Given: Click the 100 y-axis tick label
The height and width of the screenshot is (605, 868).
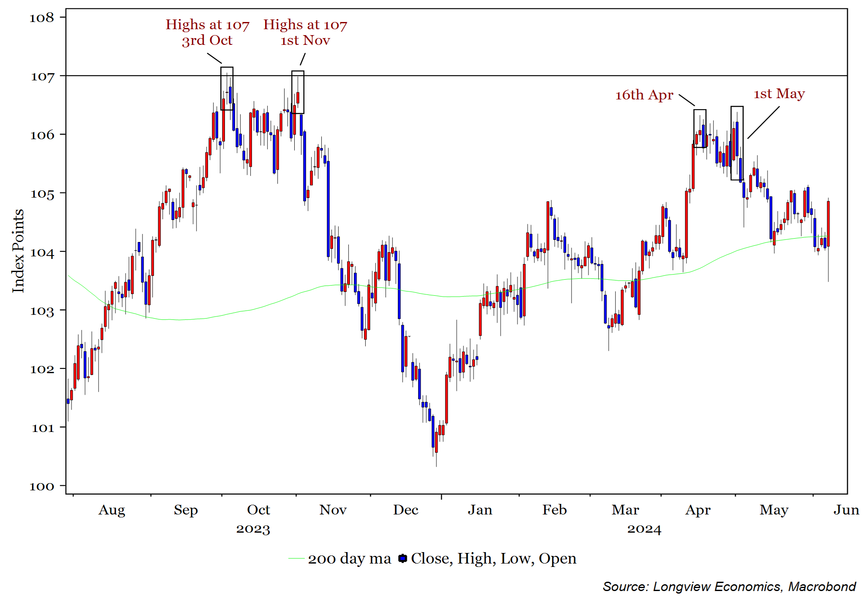Looking at the screenshot, I should tap(42, 486).
